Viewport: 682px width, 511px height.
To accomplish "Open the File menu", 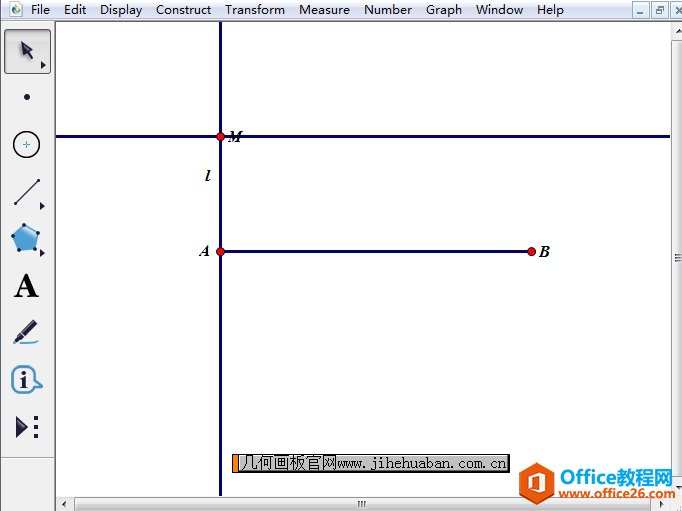I will [40, 10].
